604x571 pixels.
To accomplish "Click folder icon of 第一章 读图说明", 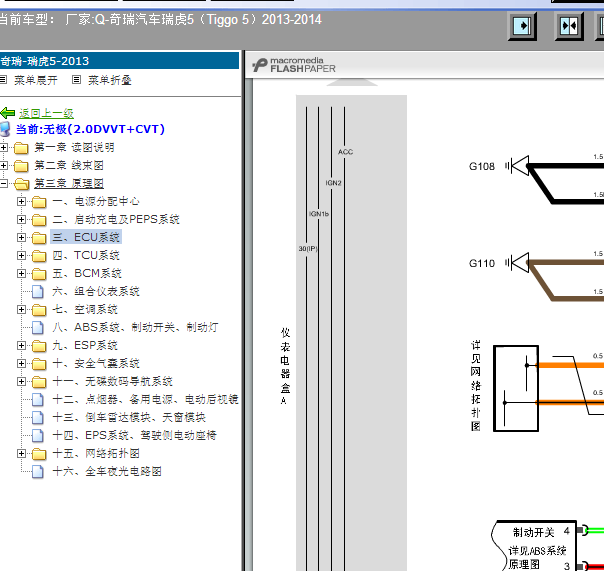I will 21,148.
